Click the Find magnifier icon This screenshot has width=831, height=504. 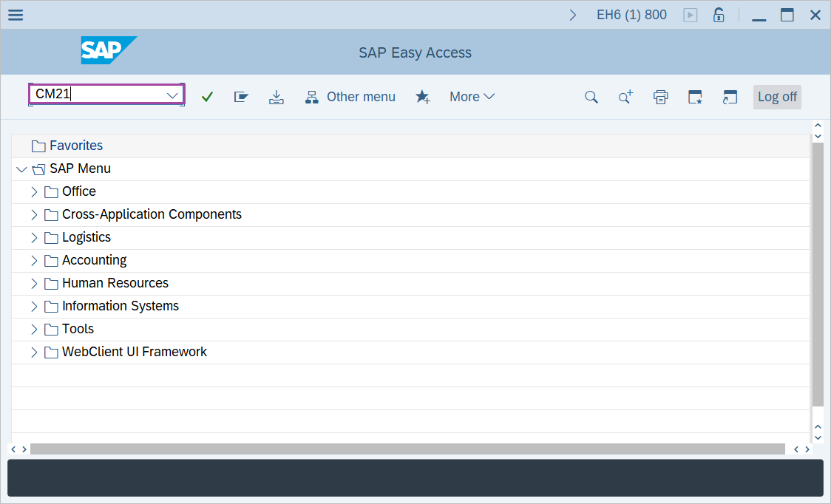tap(591, 97)
